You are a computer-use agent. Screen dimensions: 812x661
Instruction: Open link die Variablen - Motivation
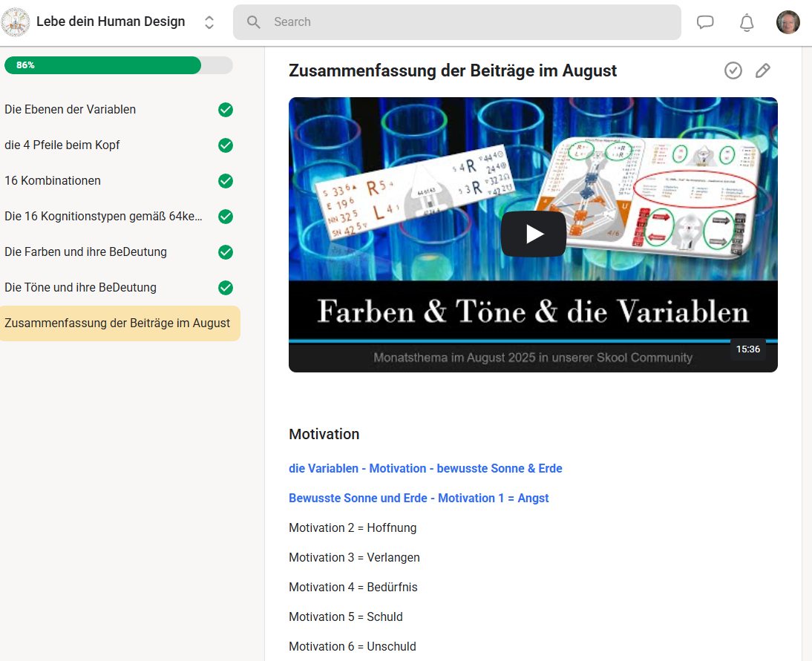click(x=425, y=469)
